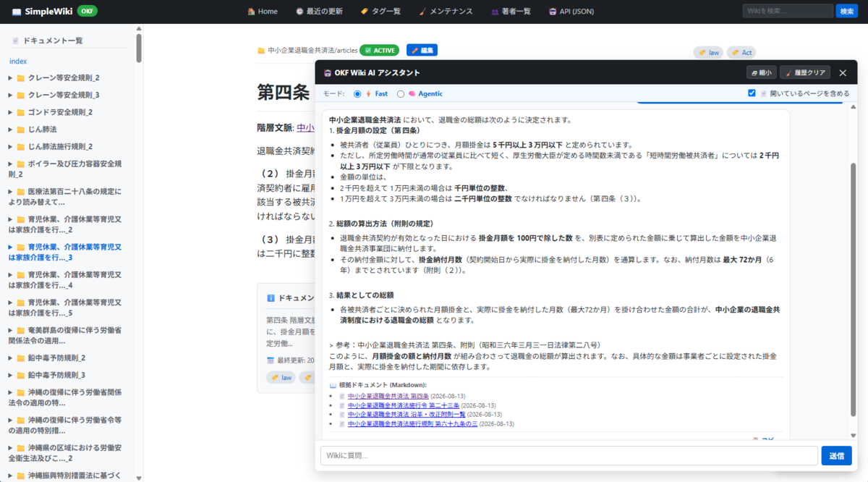
Task: Click the book icon next to 根拠ドキュメント
Action: [x=333, y=385]
